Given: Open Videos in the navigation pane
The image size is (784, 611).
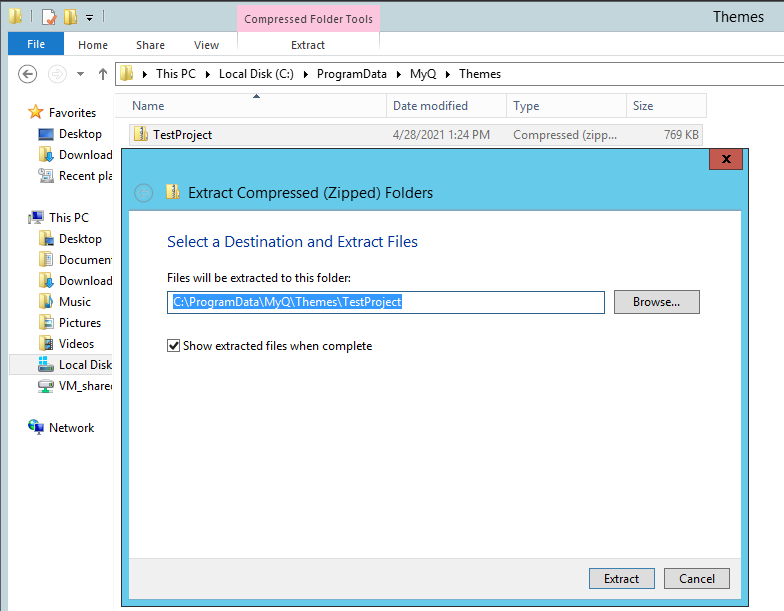Looking at the screenshot, I should 76,343.
